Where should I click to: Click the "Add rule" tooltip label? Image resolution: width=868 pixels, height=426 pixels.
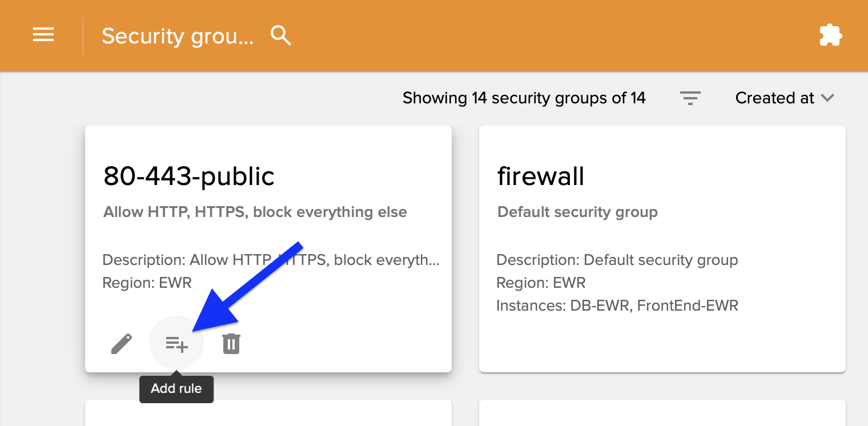coord(176,389)
